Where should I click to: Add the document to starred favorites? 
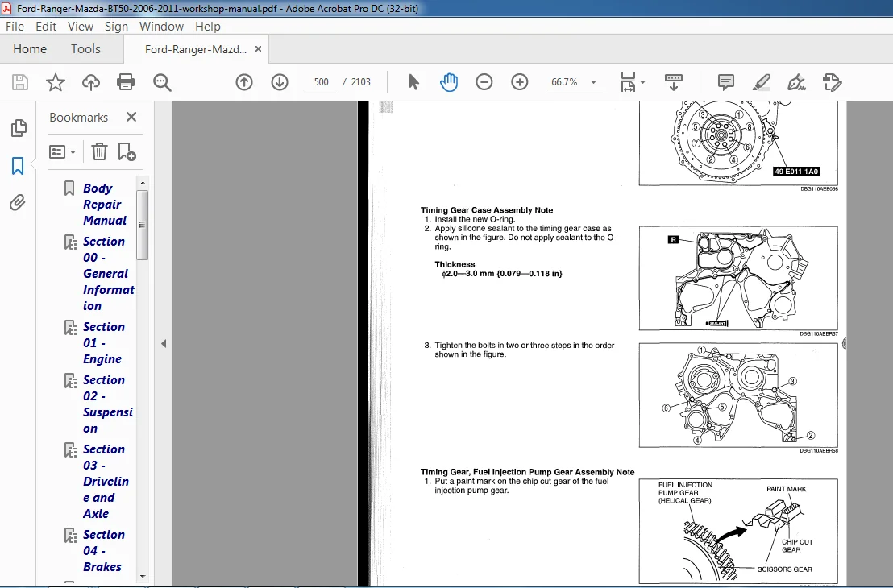coord(56,82)
